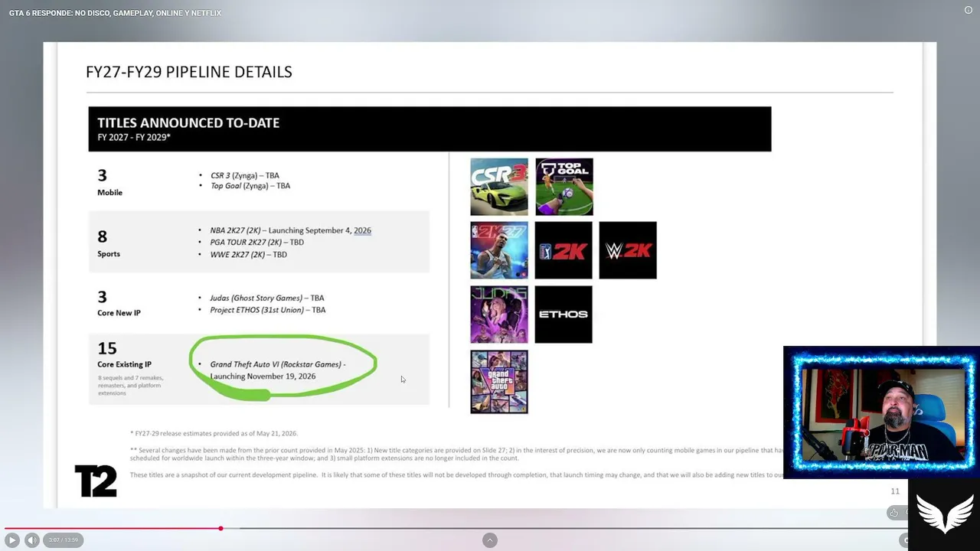Click the NBA 2K27 'Launching September 4, 2026' line
The height and width of the screenshot is (551, 980).
point(291,230)
